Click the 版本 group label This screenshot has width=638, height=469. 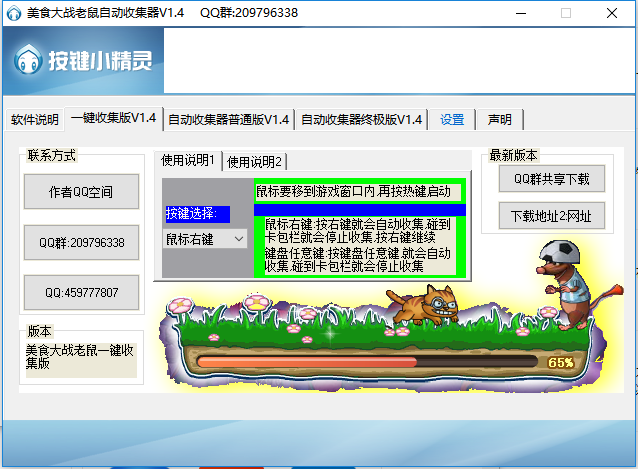(x=39, y=331)
